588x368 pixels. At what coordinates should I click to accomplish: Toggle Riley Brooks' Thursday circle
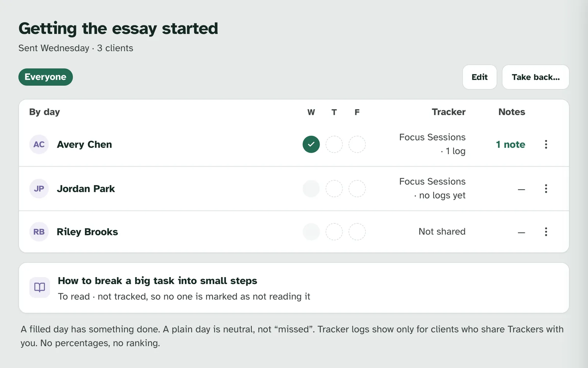[x=334, y=232]
